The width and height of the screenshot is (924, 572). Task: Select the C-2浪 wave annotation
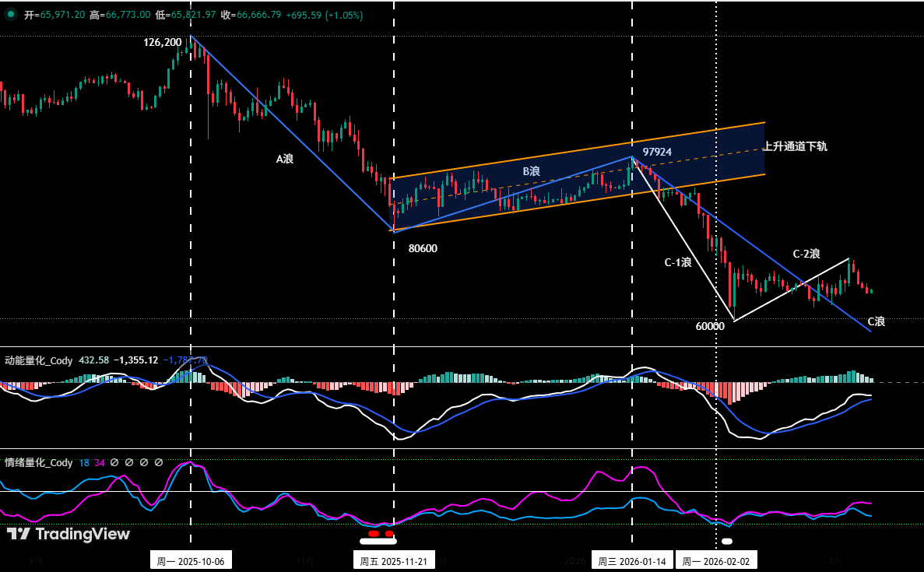[806, 254]
